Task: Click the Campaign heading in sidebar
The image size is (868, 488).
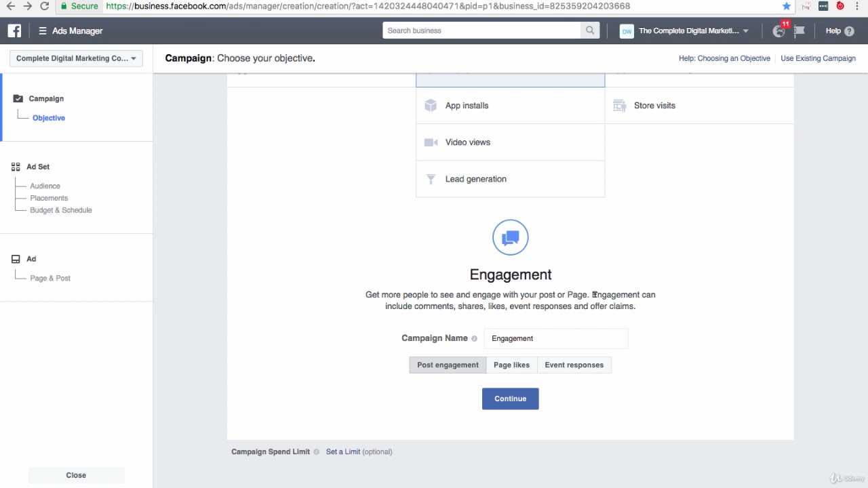Action: (46, 99)
